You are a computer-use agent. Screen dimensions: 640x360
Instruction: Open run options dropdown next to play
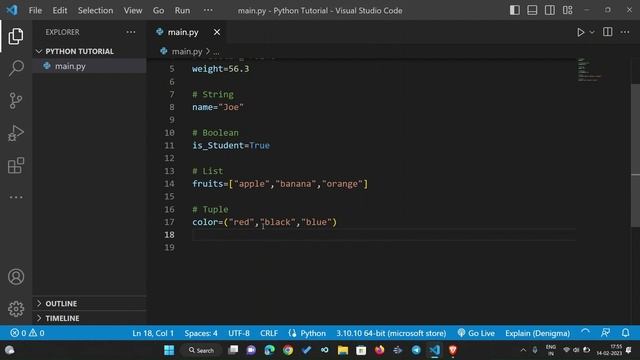(x=592, y=32)
